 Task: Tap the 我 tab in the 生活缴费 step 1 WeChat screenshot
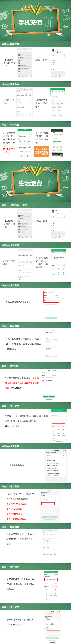(x=30, y=237)
